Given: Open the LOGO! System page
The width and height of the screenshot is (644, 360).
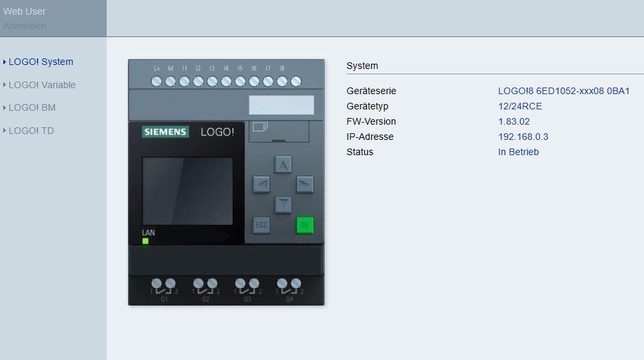Looking at the screenshot, I should pyautogui.click(x=40, y=62).
